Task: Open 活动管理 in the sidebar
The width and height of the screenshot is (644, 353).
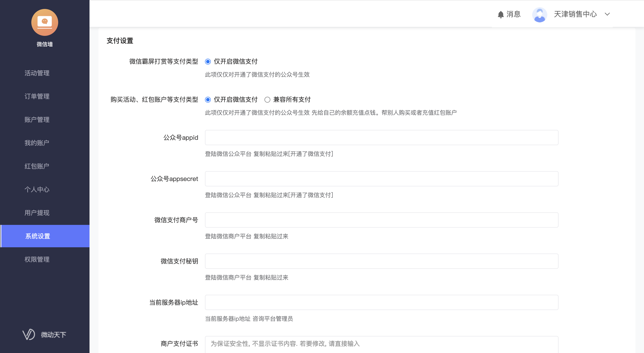Action: pyautogui.click(x=37, y=73)
